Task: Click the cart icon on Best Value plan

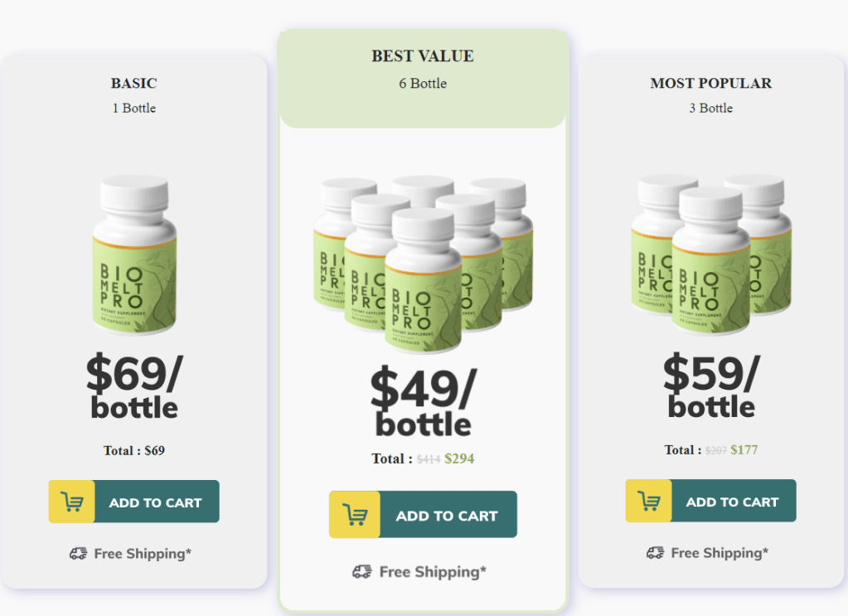Action: pos(355,515)
